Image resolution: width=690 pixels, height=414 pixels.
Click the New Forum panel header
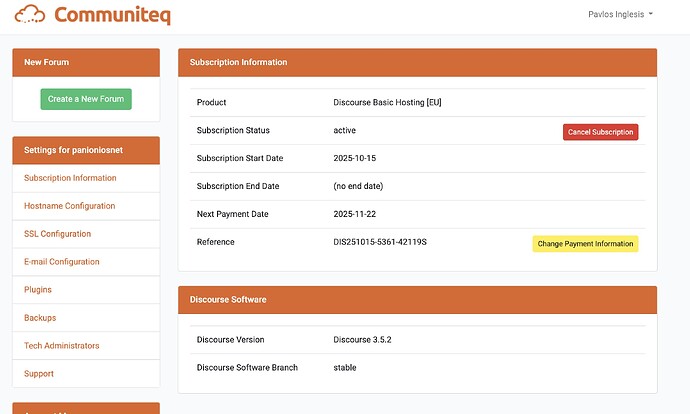point(86,62)
